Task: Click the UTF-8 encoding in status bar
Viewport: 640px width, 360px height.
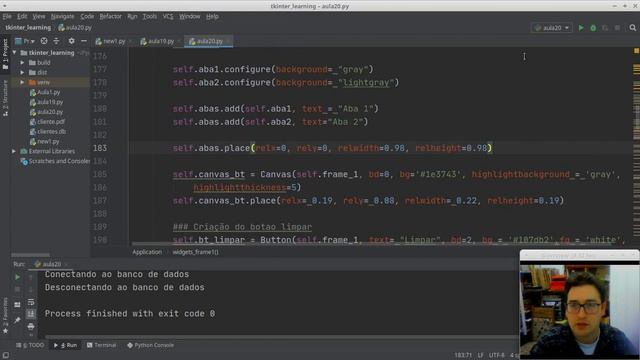Action: (x=496, y=355)
